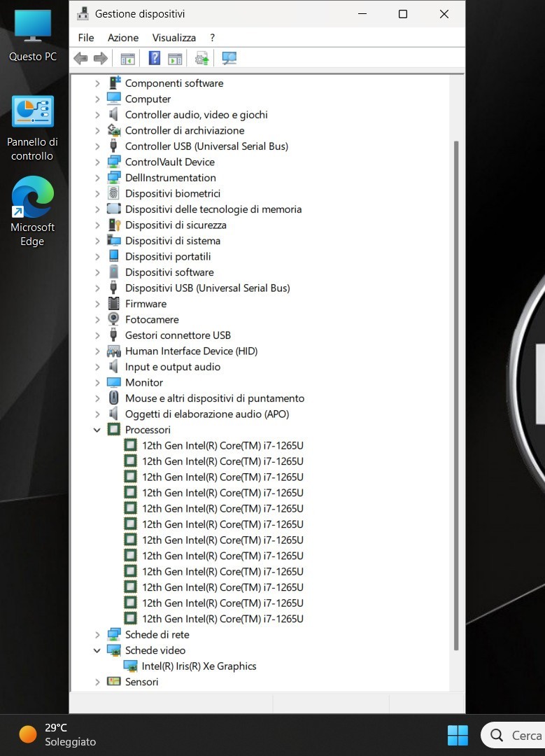Expand the ControlVault Device node
Viewport: 545px width, 756px height.
point(97,162)
